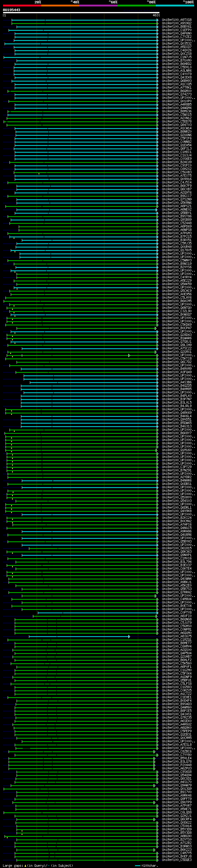Click UniRef100_A3LNR6 label
This screenshot has width=197, height=868.
click(x=176, y=71)
